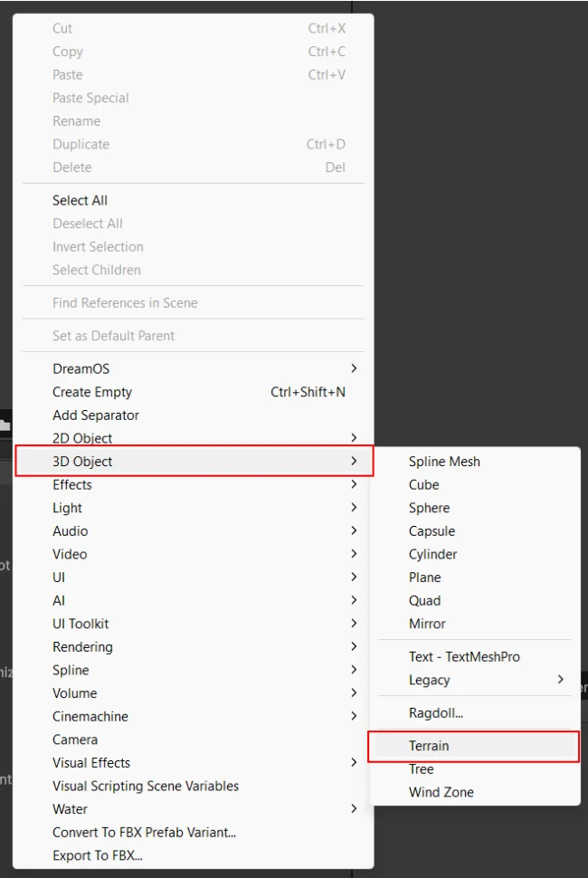Open the DreamOS submenu
The image size is (588, 878).
click(x=193, y=369)
